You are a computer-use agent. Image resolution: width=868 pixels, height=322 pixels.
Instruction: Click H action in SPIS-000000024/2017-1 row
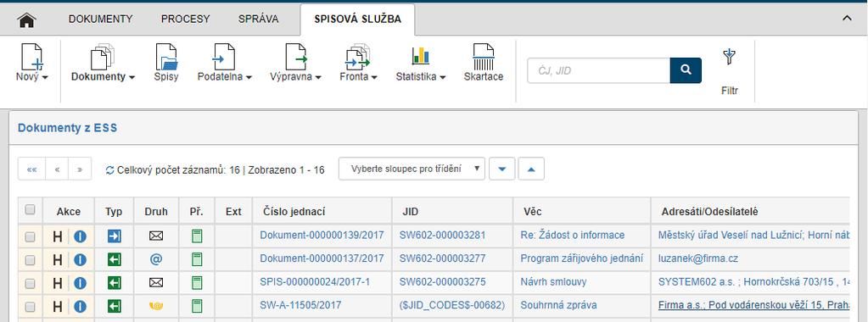58,283
